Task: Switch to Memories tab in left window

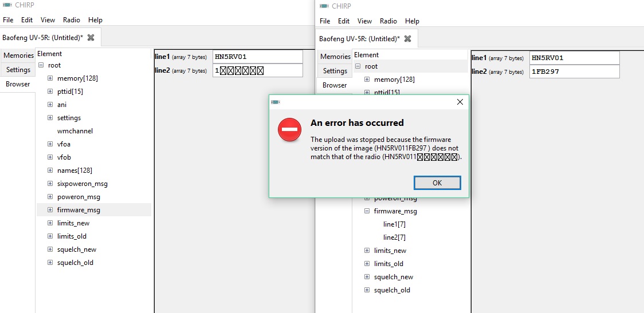Action: click(18, 56)
